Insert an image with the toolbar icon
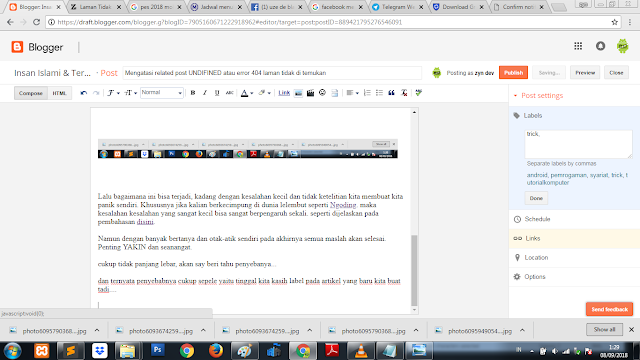The width and height of the screenshot is (640, 360). coord(298,93)
